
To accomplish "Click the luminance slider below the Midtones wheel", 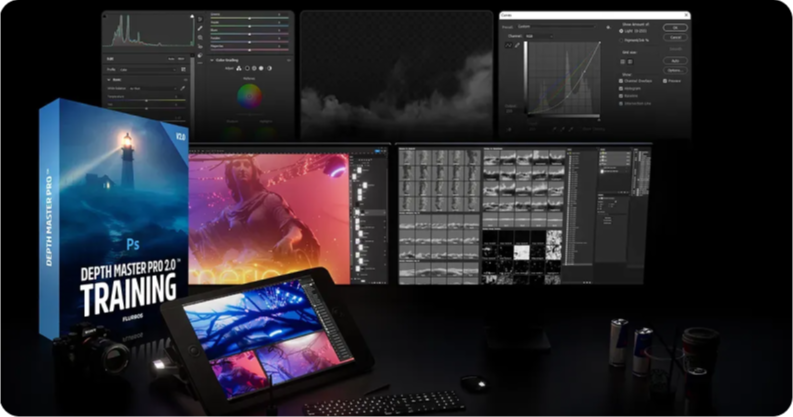I will 250,114.
